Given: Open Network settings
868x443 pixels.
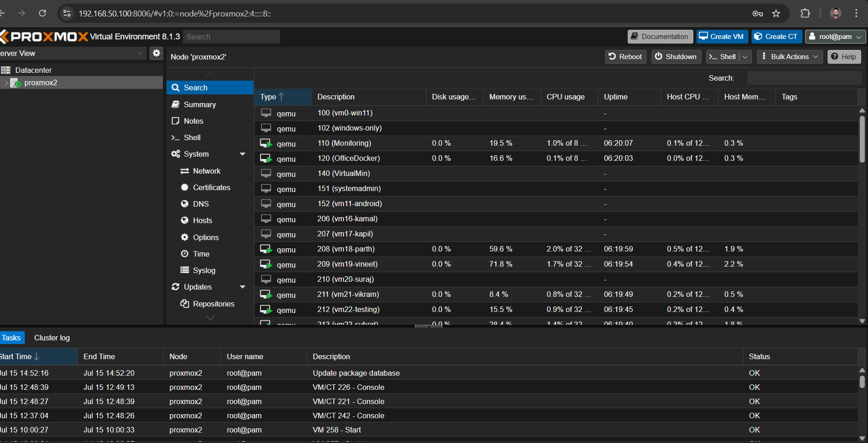Looking at the screenshot, I should coord(210,171).
